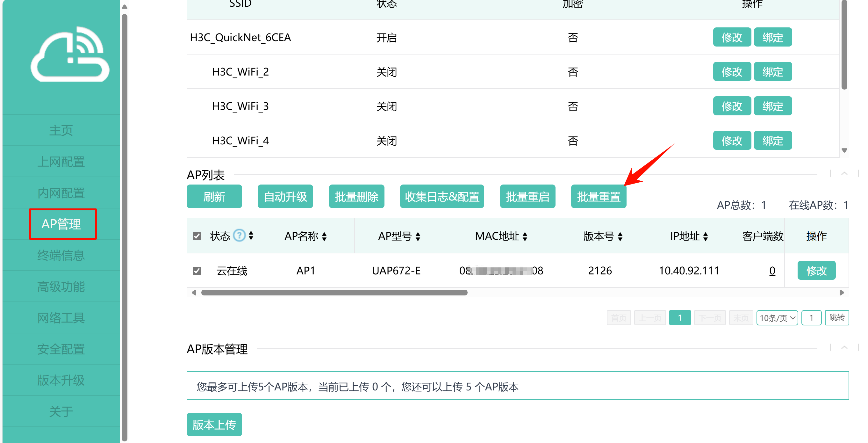
Task: Click the sidebar scroll up arrow
Action: pyautogui.click(x=124, y=7)
